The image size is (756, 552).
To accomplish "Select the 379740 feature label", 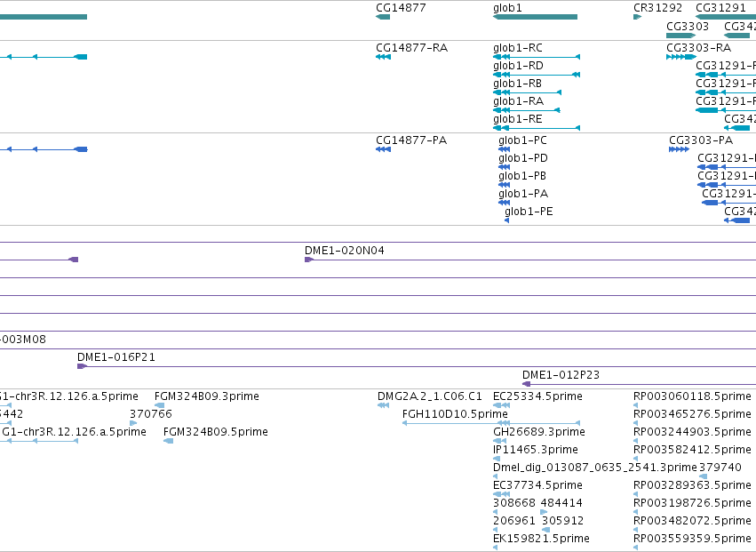I will pyautogui.click(x=720, y=468).
